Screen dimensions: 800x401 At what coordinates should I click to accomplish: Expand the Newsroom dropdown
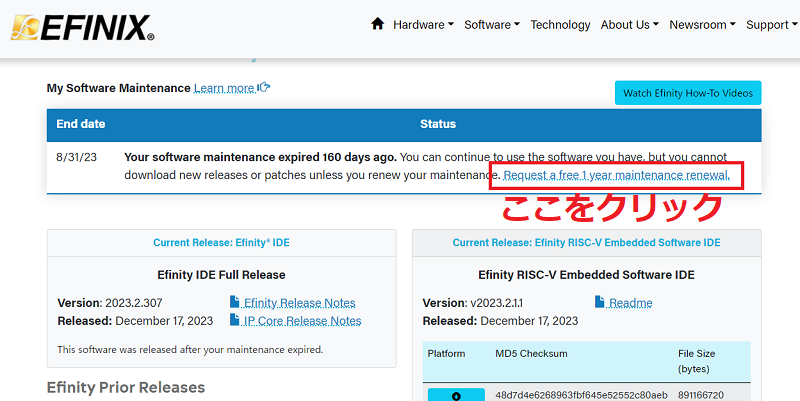click(x=702, y=24)
